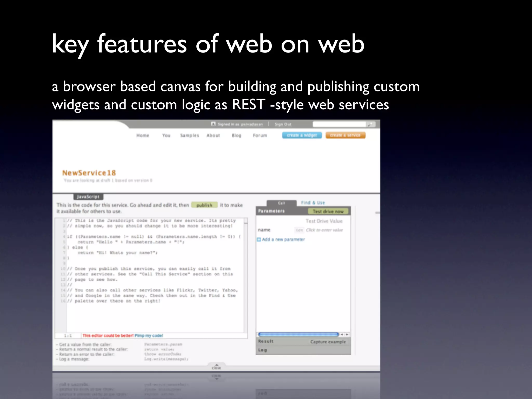Click the search field in header
Screen dimensions: 532x399
pos(339,124)
